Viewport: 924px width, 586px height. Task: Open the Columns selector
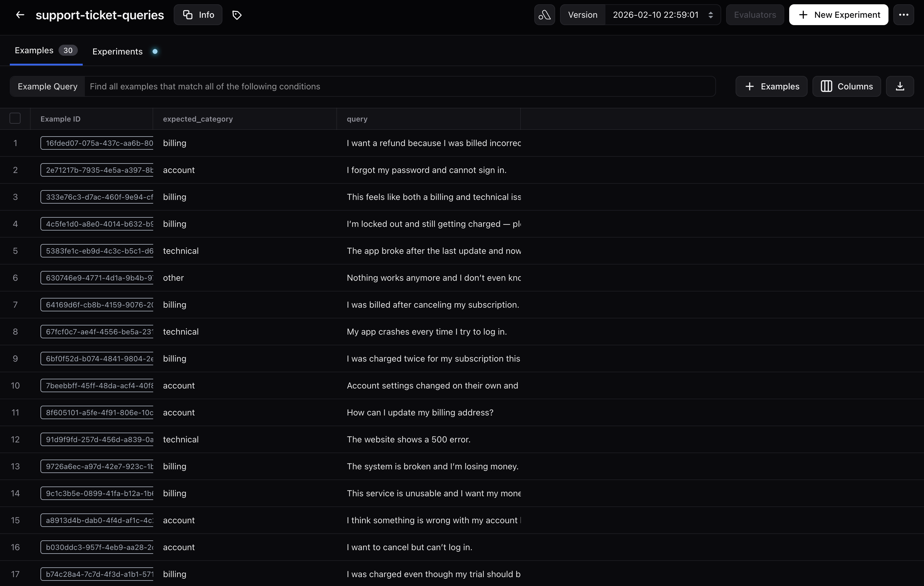[x=846, y=86]
